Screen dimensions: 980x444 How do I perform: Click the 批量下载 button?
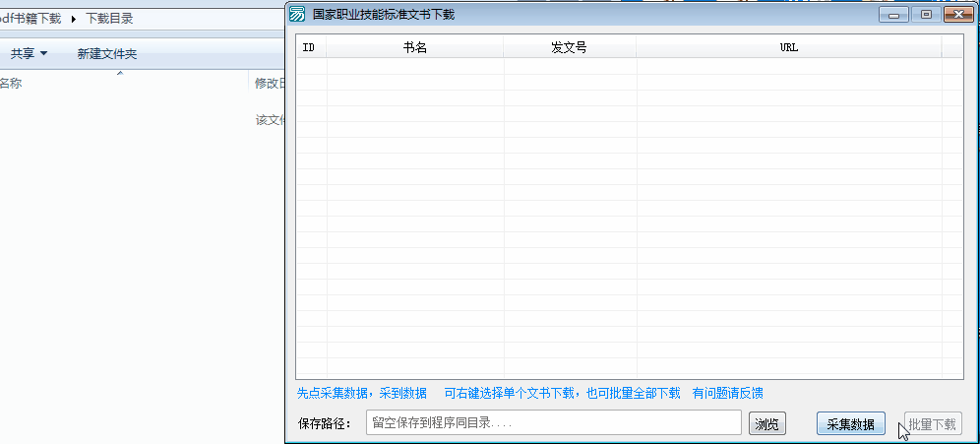(932, 424)
